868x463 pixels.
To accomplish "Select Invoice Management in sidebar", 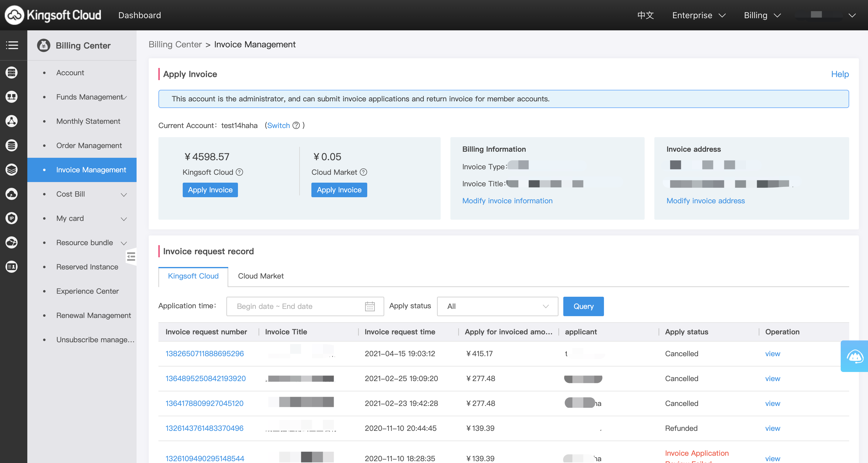I will (x=82, y=170).
